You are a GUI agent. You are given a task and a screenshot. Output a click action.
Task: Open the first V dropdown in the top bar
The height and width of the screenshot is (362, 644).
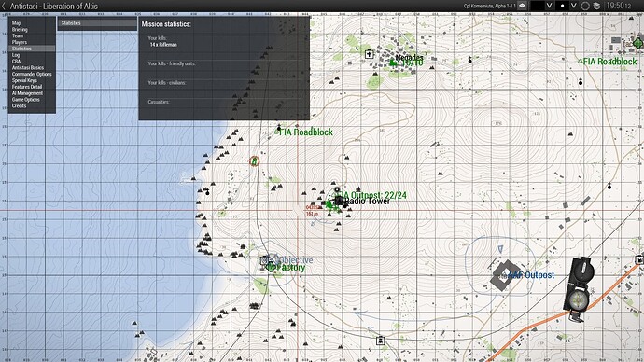tap(549, 6)
